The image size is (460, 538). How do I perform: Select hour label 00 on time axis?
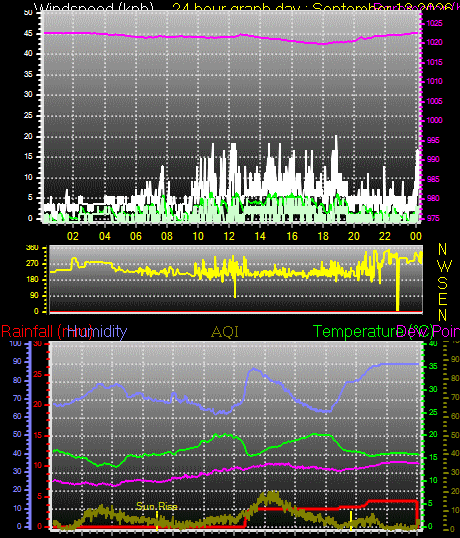[x=416, y=236]
